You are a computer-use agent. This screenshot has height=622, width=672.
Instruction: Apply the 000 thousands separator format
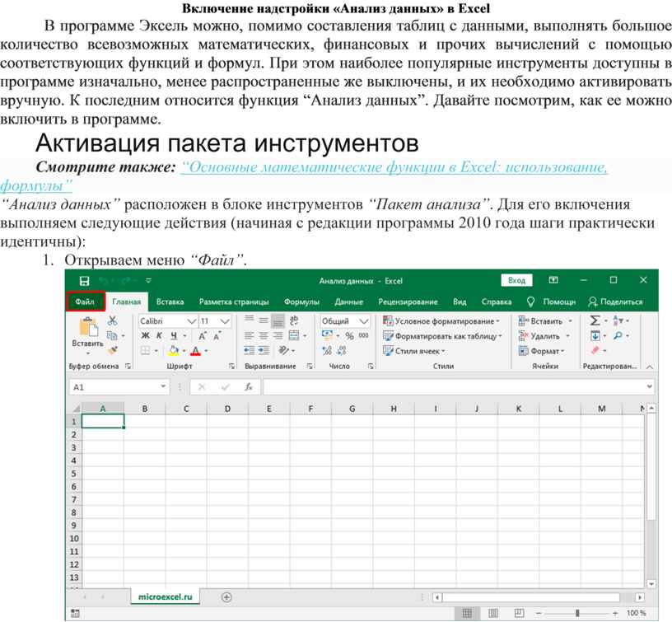pyautogui.click(x=363, y=335)
